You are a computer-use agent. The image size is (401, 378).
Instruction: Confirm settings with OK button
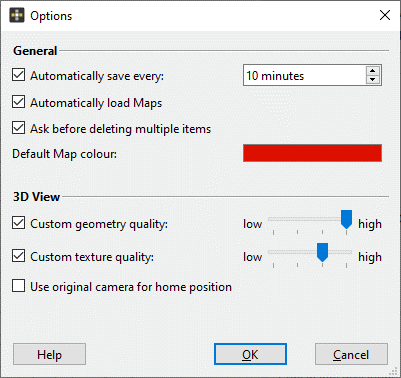click(x=250, y=354)
